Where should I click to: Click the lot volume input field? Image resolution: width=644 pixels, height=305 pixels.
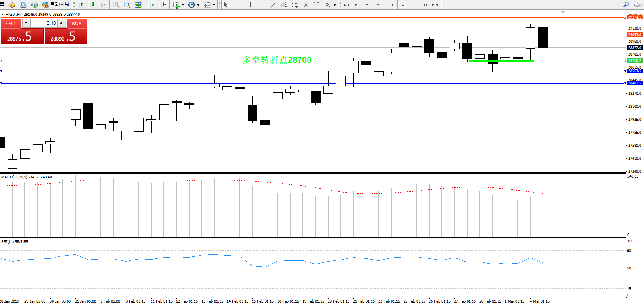pos(44,23)
